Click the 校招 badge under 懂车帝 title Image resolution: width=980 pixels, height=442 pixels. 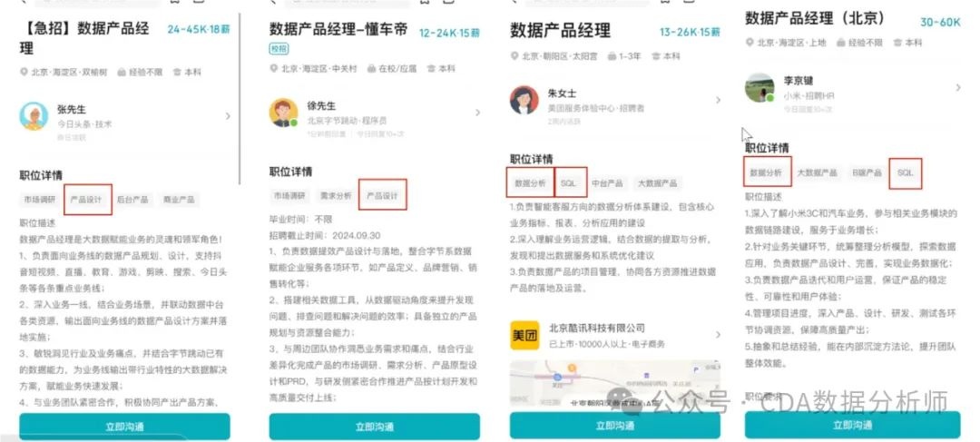click(x=279, y=49)
